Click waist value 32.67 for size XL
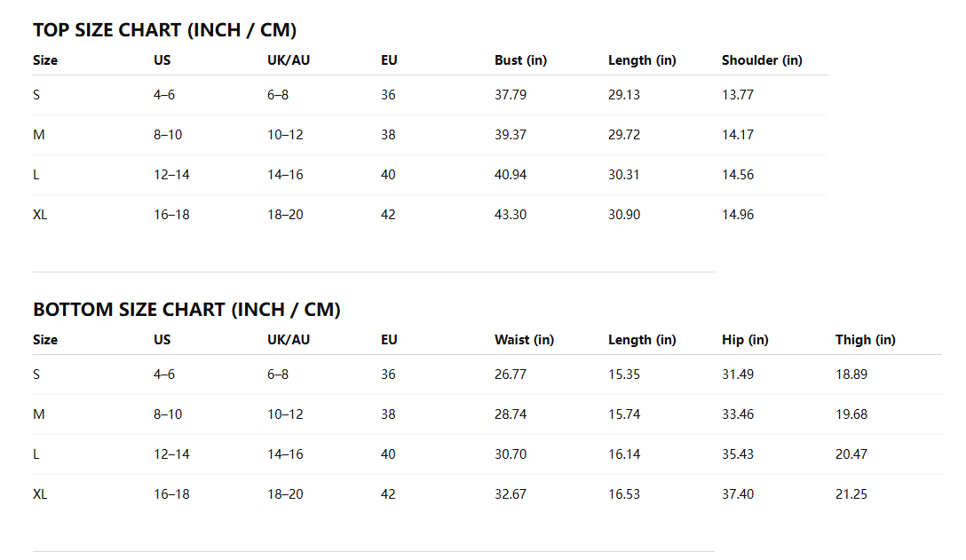Image resolution: width=966 pixels, height=560 pixels. coord(511,494)
